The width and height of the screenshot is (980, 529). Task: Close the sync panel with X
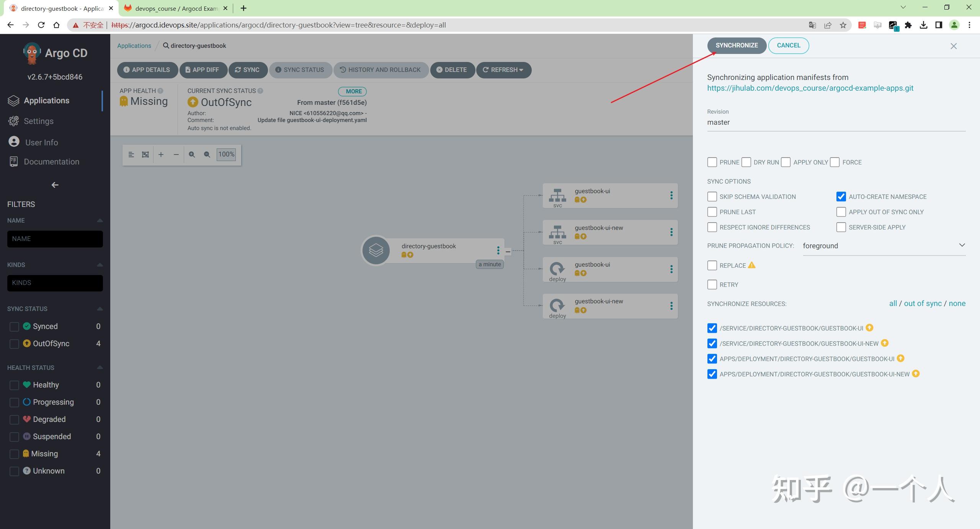[954, 46]
